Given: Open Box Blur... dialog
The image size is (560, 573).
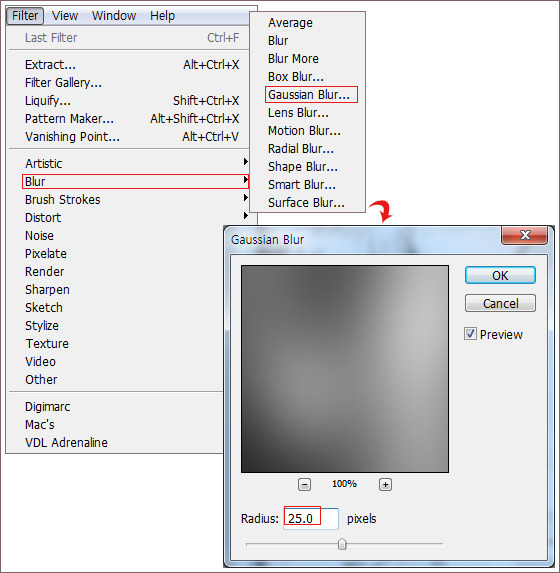Looking at the screenshot, I should pyautogui.click(x=296, y=77).
